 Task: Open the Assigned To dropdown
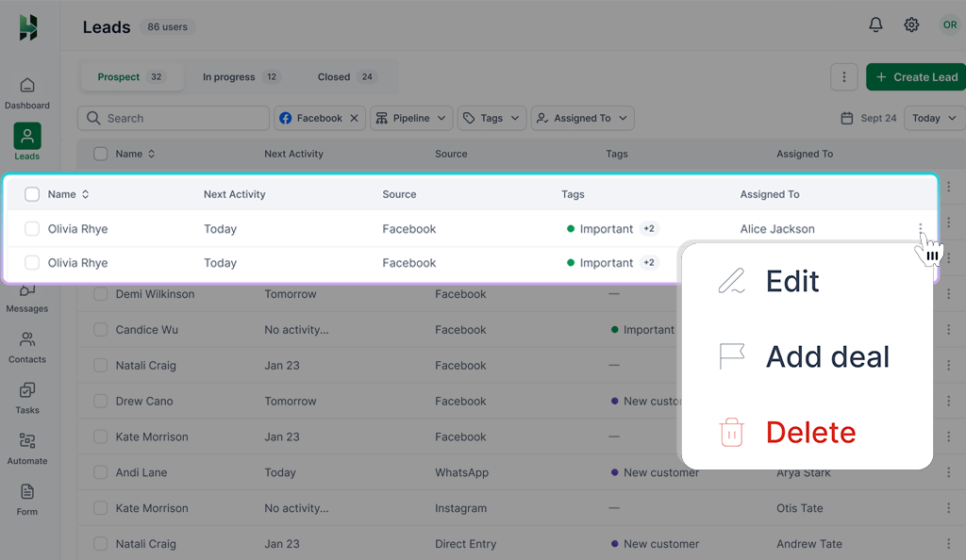[582, 118]
